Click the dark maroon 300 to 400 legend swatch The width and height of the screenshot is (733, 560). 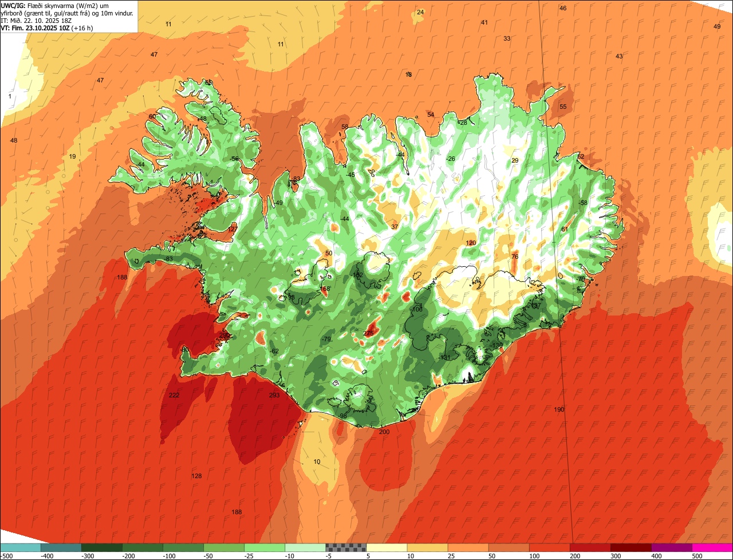coord(631,547)
